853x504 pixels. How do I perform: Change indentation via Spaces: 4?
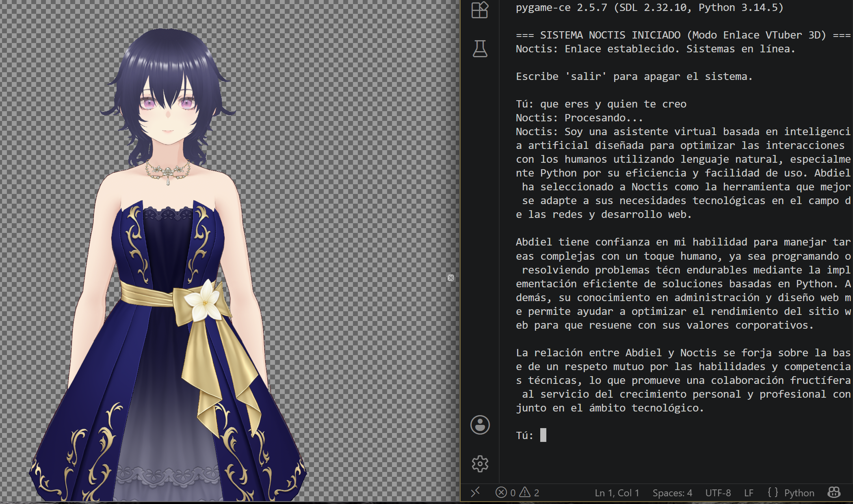click(x=672, y=493)
